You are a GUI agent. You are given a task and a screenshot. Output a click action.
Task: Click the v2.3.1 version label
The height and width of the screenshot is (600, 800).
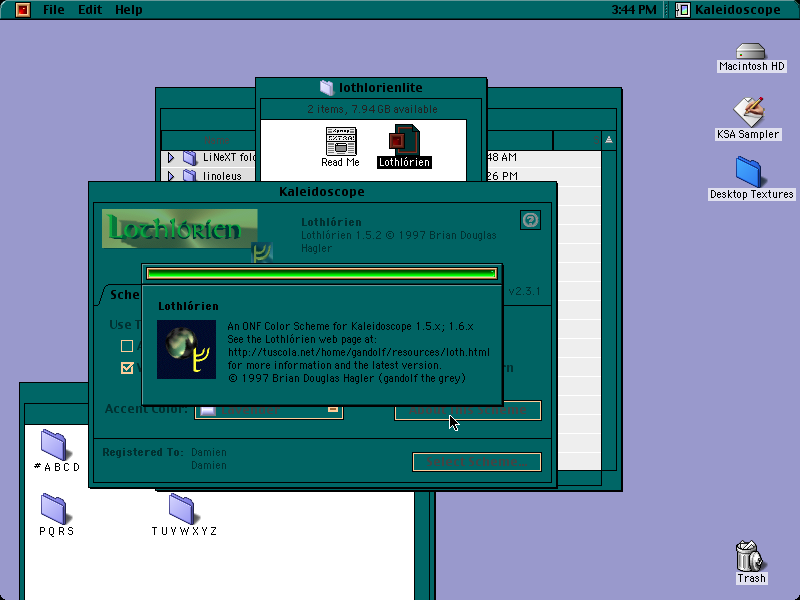[x=524, y=291]
